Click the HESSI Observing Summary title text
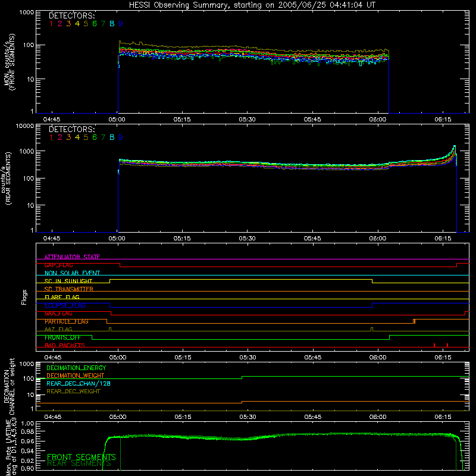This screenshot has height=476, width=476. coord(252,5)
